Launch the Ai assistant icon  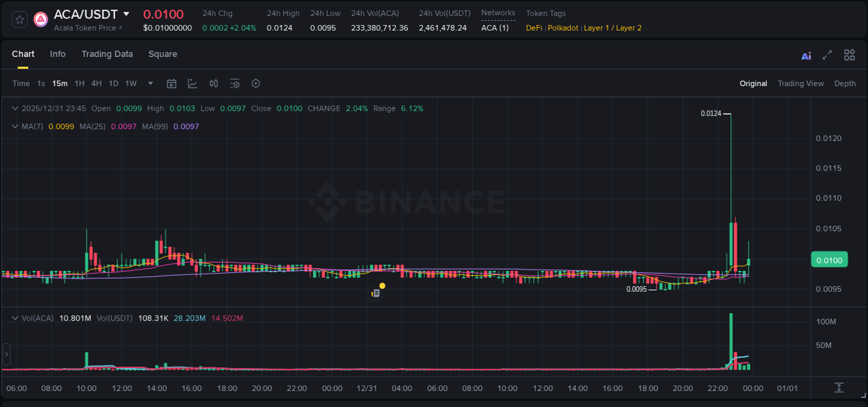pos(806,55)
